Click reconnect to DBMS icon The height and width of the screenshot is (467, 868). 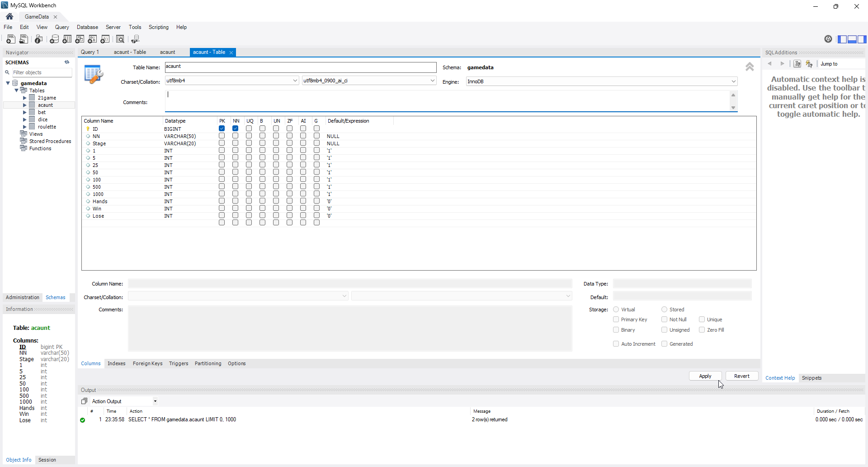pos(135,39)
